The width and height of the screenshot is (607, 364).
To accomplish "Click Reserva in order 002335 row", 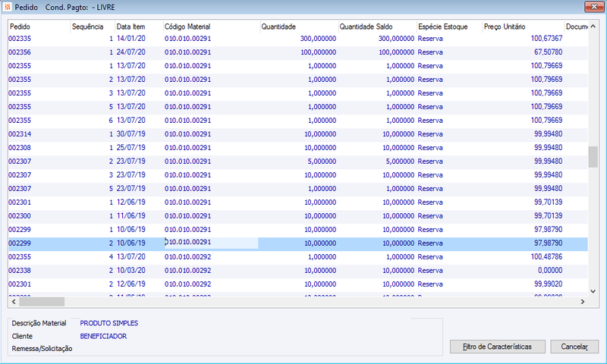I will [430, 39].
